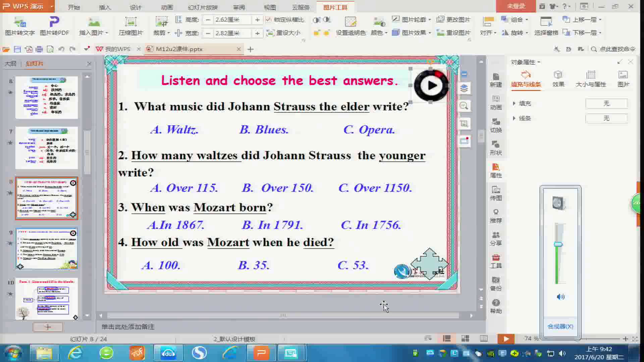This screenshot has height=362, width=644.
Task: Select slide 9 thumbnail
Action: (47, 249)
